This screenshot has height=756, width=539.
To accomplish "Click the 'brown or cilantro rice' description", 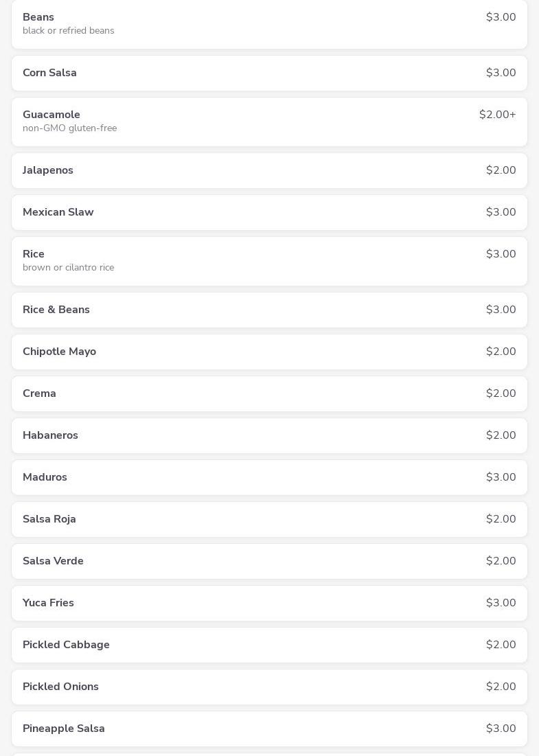I will [x=68, y=268].
